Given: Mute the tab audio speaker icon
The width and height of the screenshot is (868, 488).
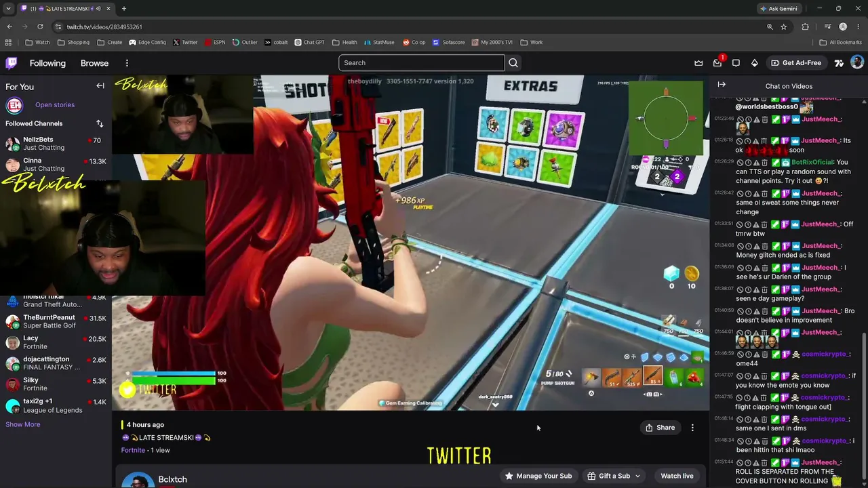Looking at the screenshot, I should tap(98, 9).
